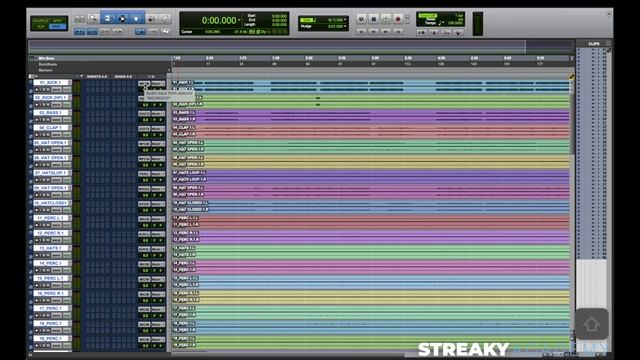The width and height of the screenshot is (640, 360).
Task: Open playlist selector arrow beside 03_BASS.1
Action: tap(69, 113)
